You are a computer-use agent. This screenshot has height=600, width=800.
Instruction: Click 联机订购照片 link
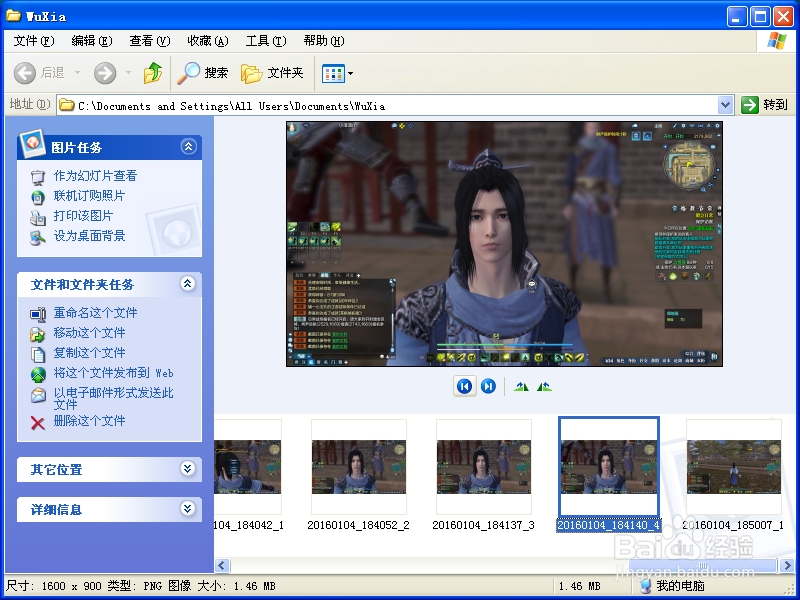tap(89, 196)
